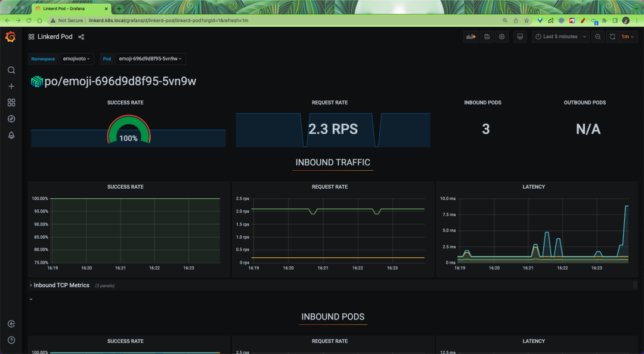The width and height of the screenshot is (644, 354).
Task: Expand the Inbound TCP Metrics row
Action: tap(61, 285)
